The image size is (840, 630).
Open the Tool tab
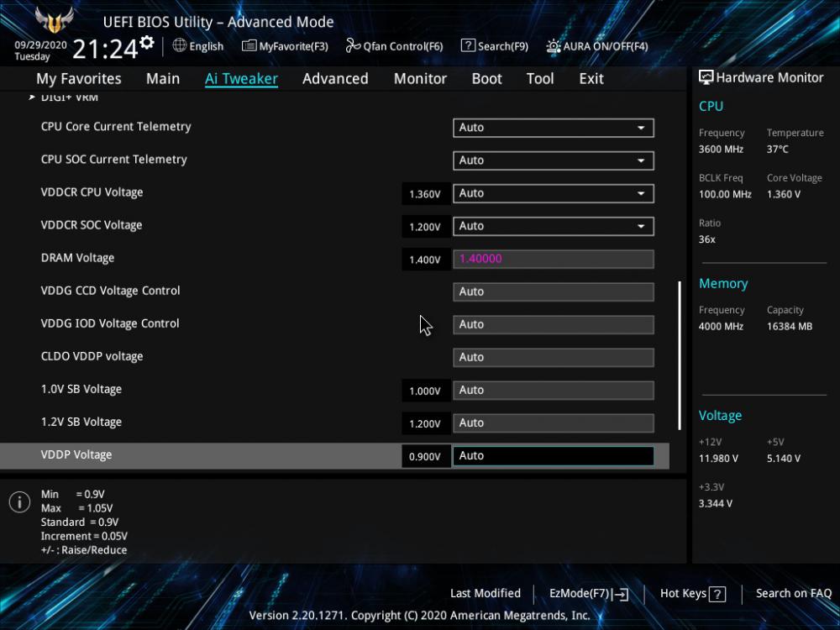click(x=540, y=79)
